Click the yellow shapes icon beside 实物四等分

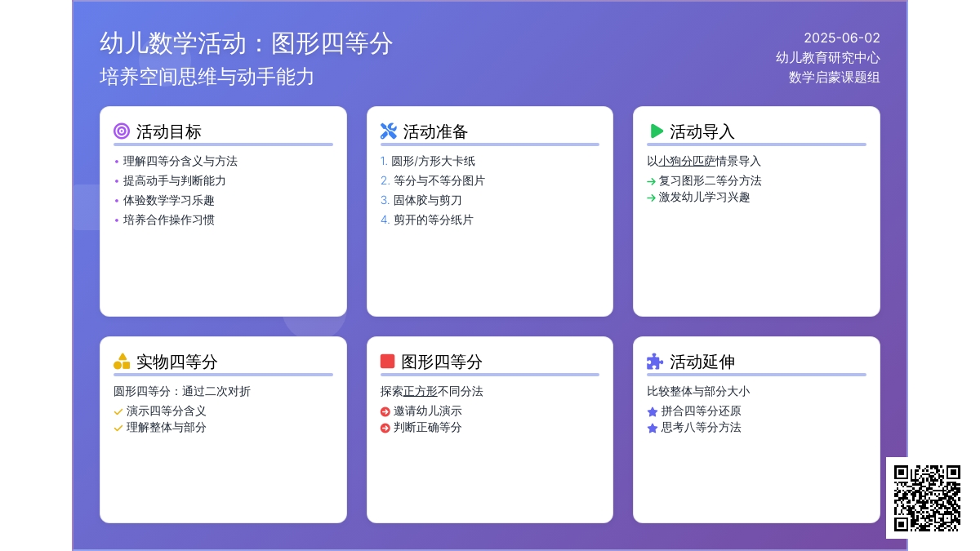(x=122, y=361)
